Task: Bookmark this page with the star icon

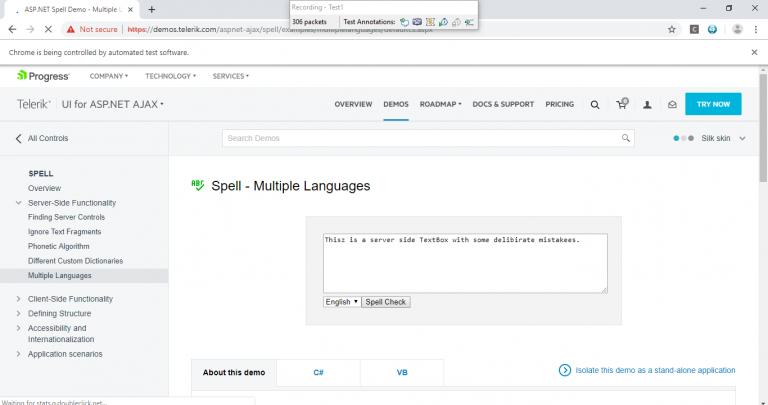Action: tap(672, 30)
